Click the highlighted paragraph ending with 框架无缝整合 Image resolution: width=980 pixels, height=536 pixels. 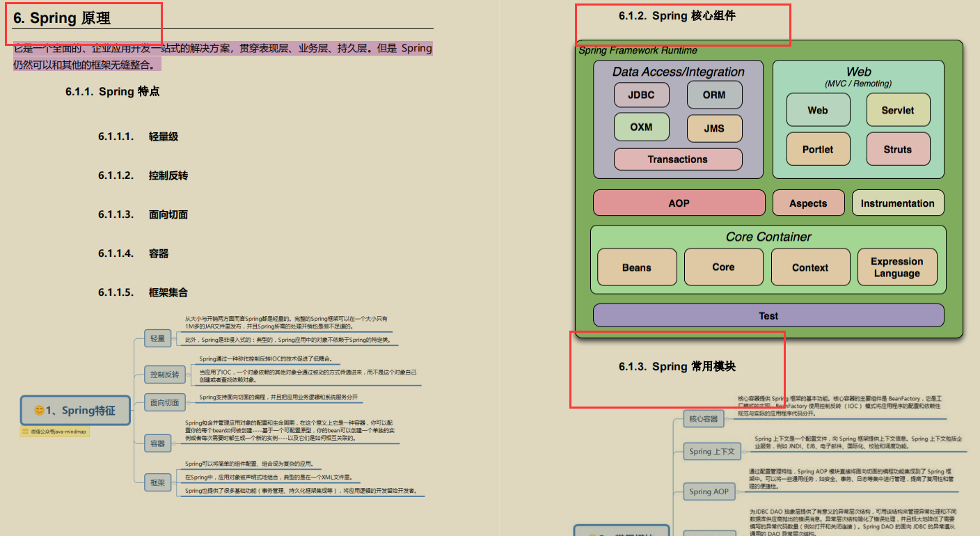[223, 56]
